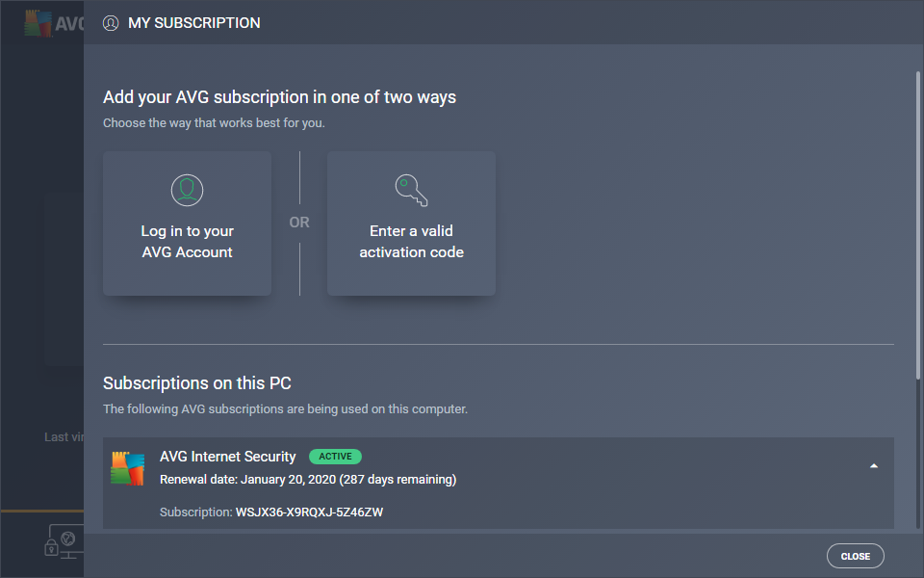Click the AVG Internet Security product logo
The image size is (924, 578).
click(x=127, y=469)
